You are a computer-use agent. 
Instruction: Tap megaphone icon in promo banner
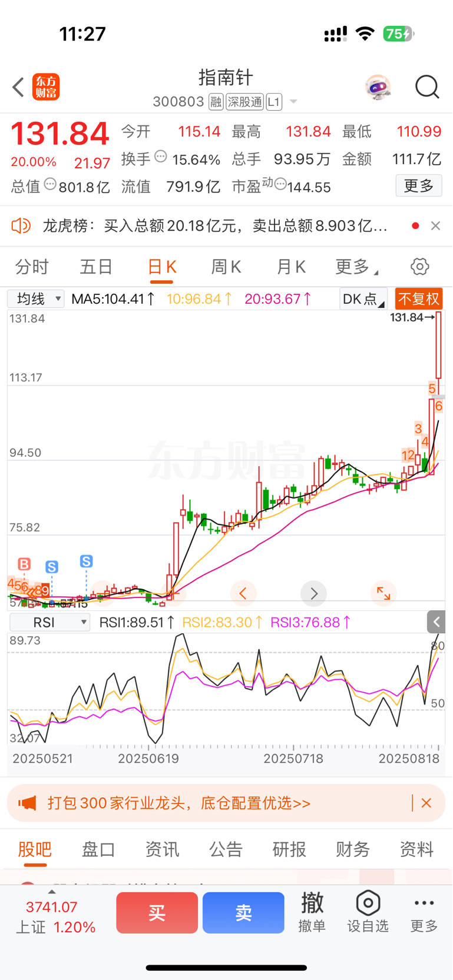27,803
